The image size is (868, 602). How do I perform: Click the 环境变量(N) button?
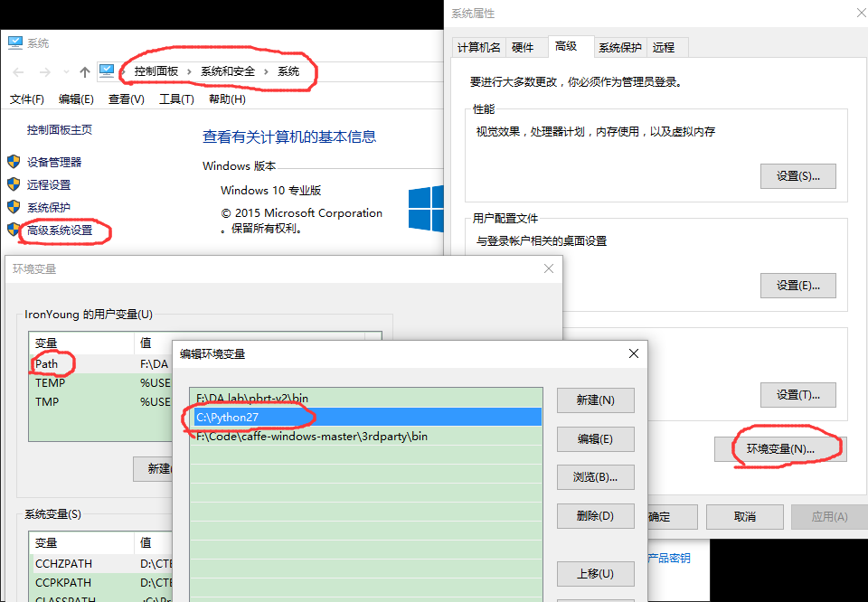[778, 447]
